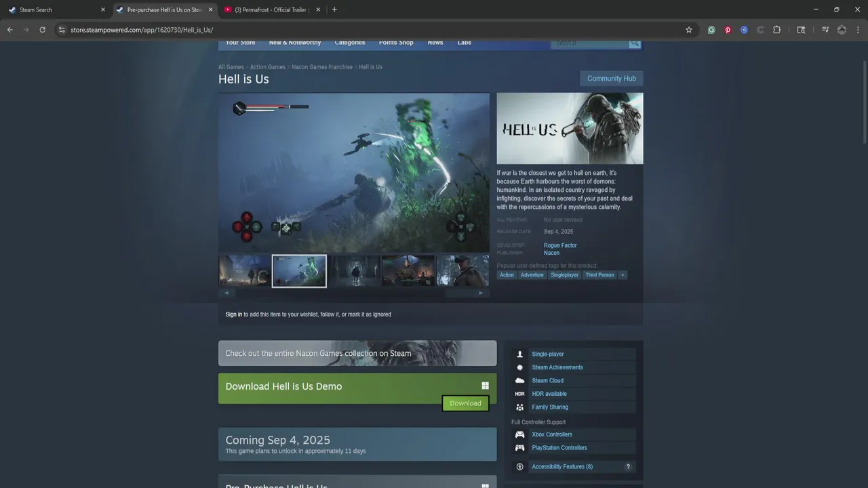Click the Steam Cloud icon
This screenshot has width=868, height=488.
(x=520, y=380)
